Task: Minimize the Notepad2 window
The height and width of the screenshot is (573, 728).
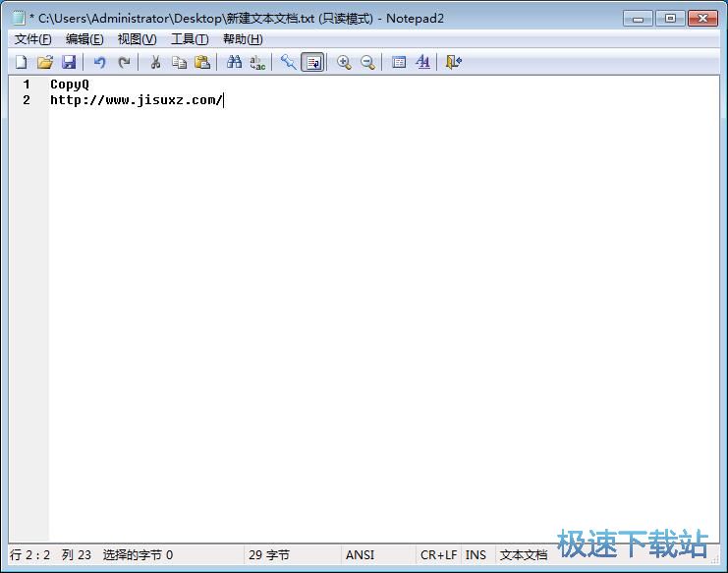Action: click(x=638, y=19)
